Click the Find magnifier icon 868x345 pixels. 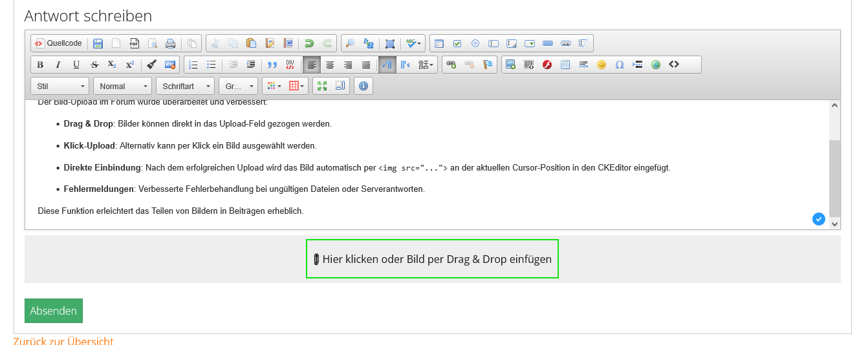[350, 43]
